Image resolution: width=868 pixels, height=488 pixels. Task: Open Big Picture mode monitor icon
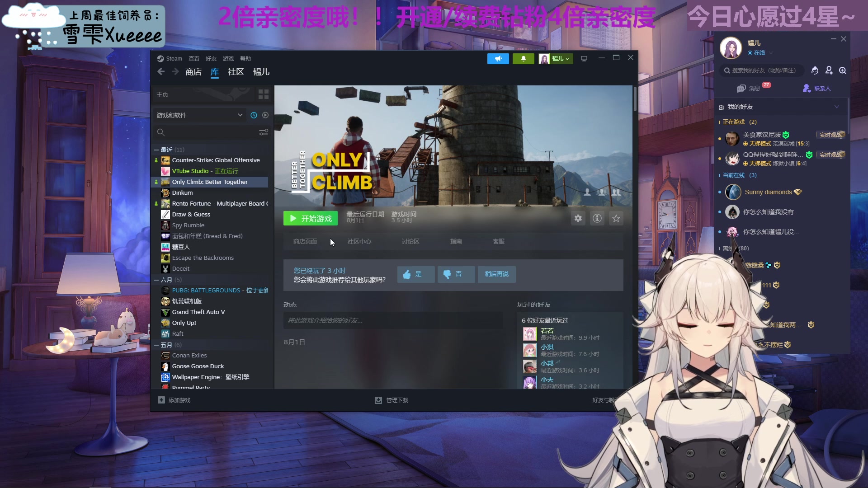584,59
